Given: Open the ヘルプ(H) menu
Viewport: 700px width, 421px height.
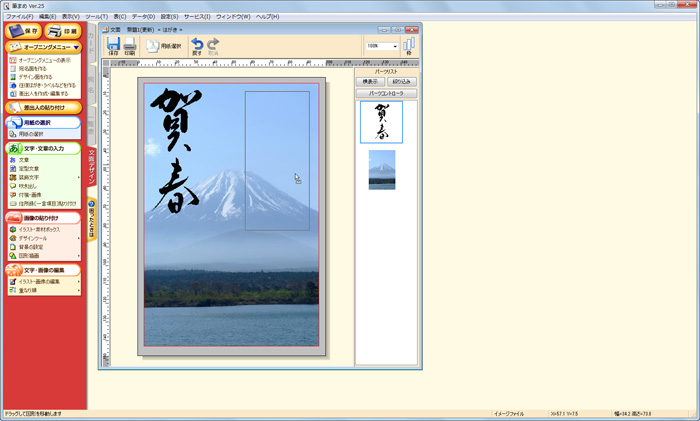Looking at the screenshot, I should [x=267, y=17].
